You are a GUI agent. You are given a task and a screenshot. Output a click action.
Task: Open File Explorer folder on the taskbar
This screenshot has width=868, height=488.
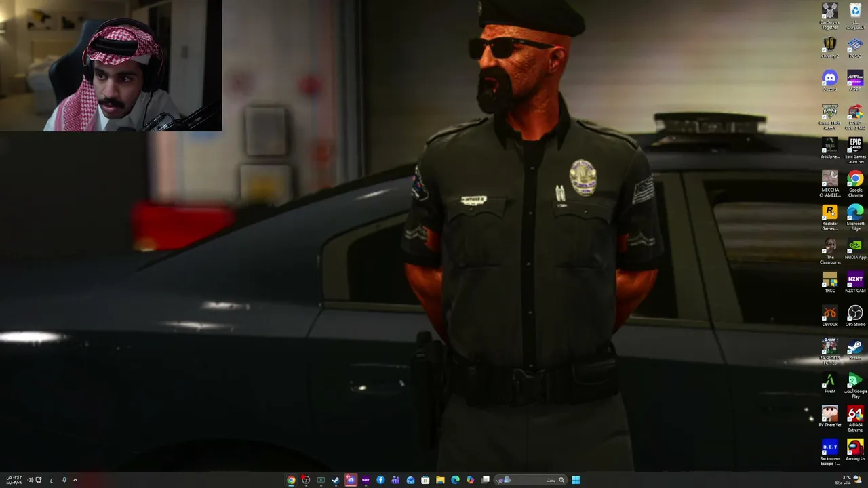[x=440, y=480]
